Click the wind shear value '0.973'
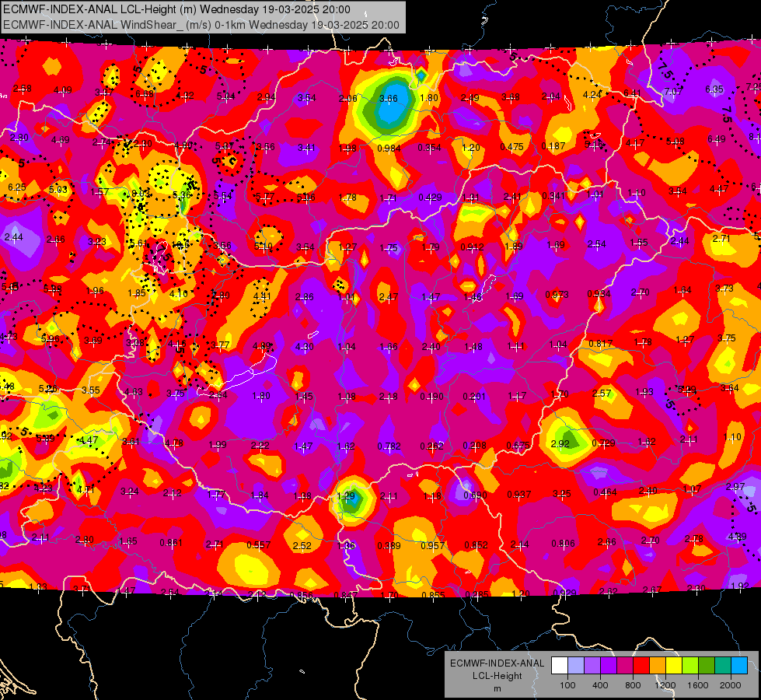 [x=557, y=295]
